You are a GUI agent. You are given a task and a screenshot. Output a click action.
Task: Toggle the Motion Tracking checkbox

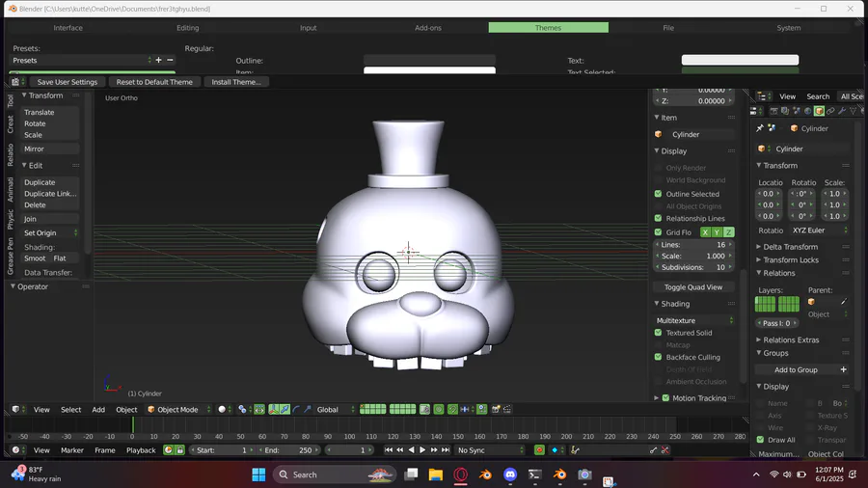point(665,397)
